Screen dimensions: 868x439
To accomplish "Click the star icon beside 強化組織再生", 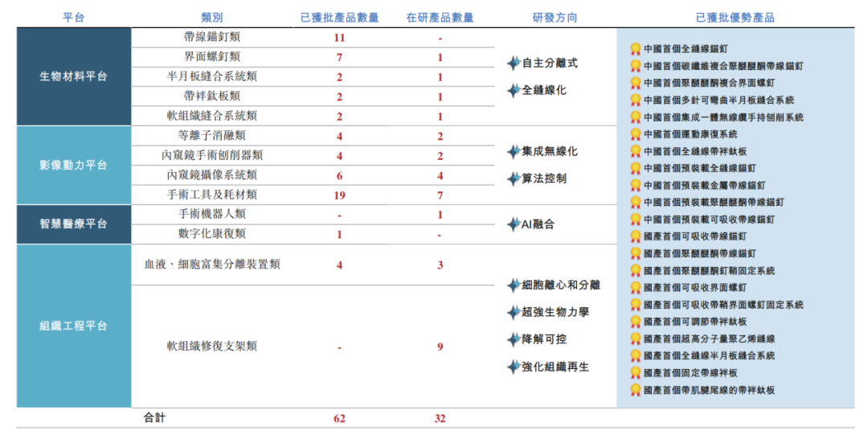I will [x=514, y=367].
